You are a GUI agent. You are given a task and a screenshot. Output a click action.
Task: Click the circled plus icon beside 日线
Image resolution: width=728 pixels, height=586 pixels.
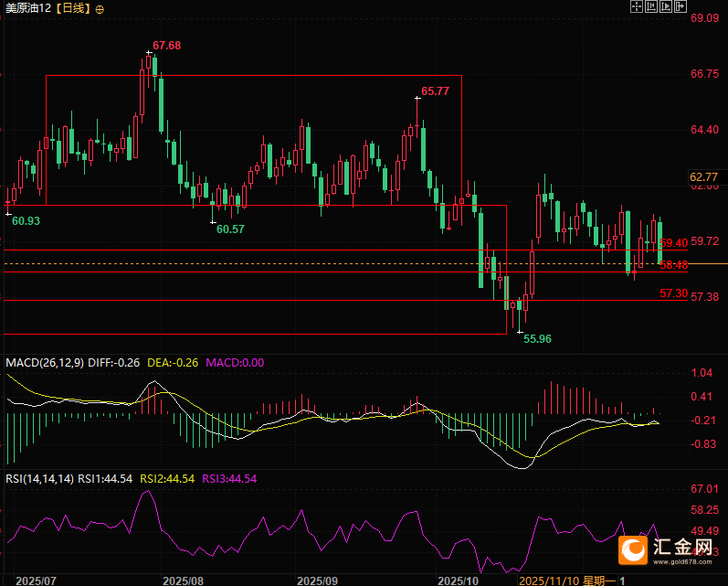pos(100,8)
